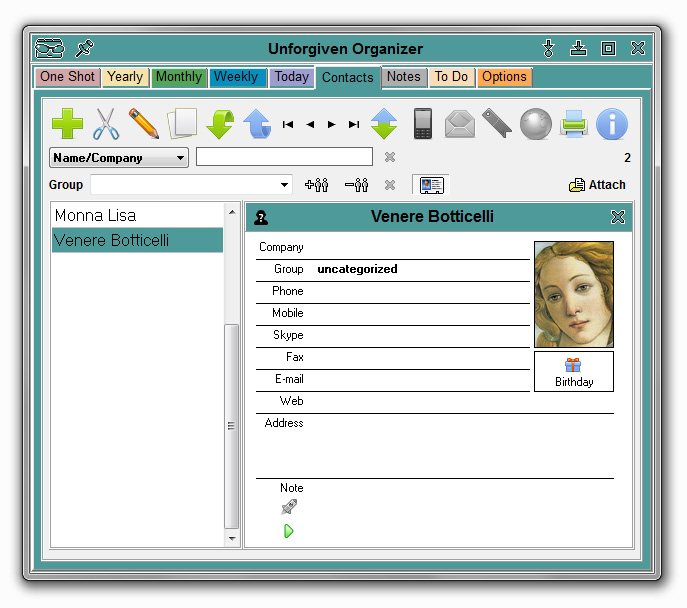The width and height of the screenshot is (687, 608).
Task: Click the search text field
Action: click(x=284, y=157)
